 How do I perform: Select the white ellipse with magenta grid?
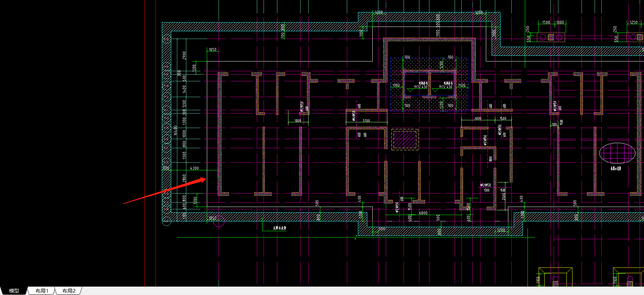click(x=617, y=154)
